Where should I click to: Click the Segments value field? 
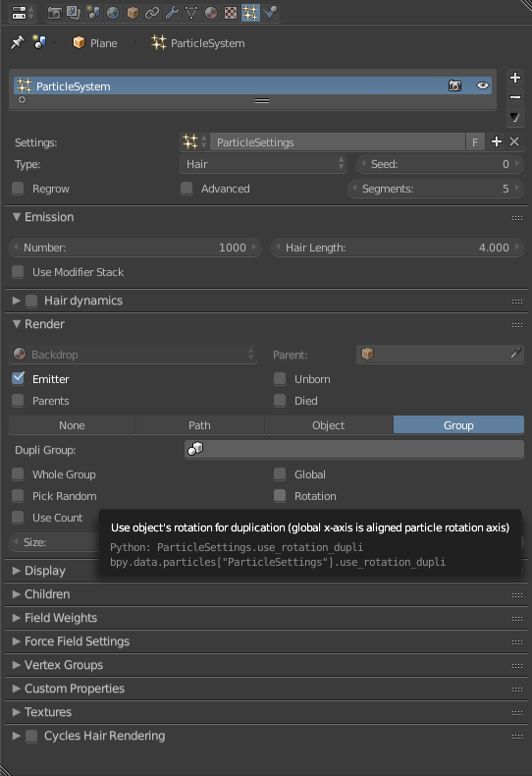[x=435, y=189]
